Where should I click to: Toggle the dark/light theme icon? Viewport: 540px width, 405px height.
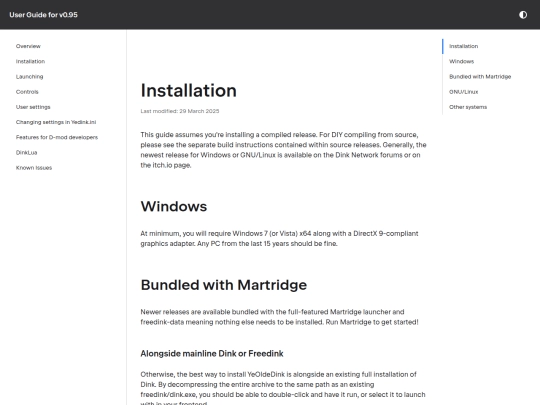(x=523, y=15)
